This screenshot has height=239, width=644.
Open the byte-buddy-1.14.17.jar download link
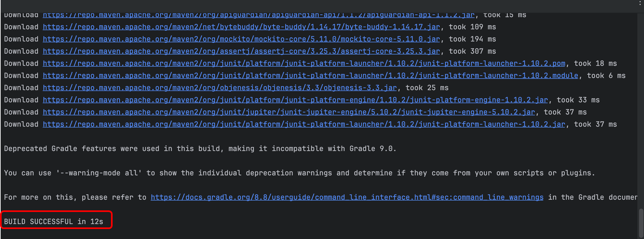[x=241, y=27]
